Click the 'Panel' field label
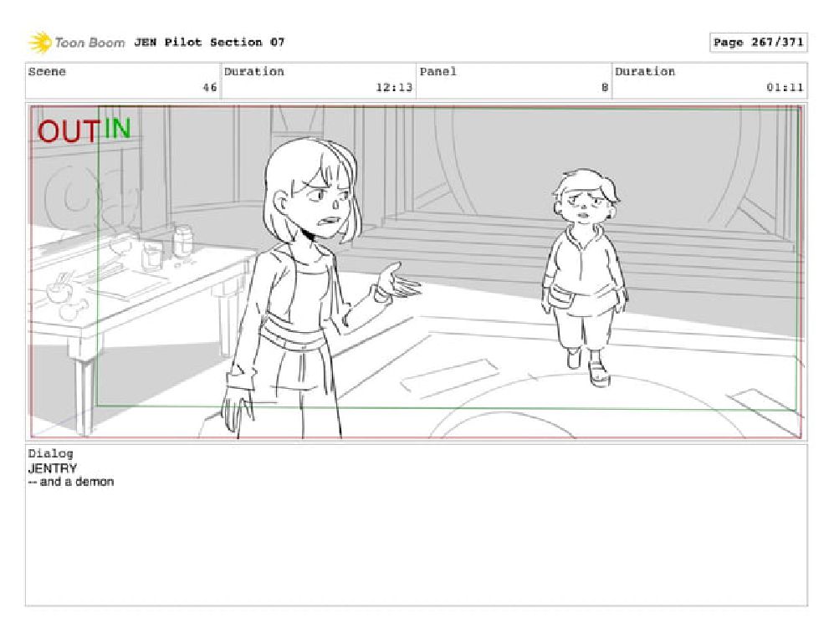834x644 pixels. coord(437,72)
